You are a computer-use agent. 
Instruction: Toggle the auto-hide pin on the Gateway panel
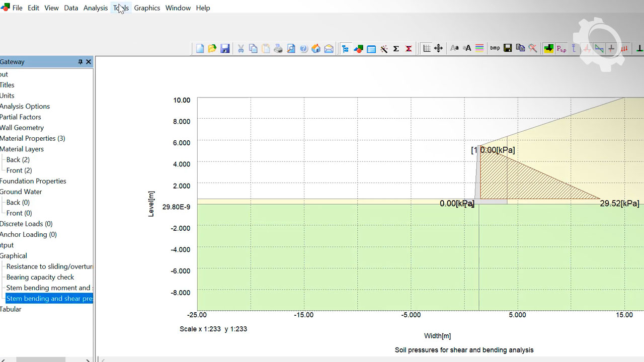click(80, 62)
